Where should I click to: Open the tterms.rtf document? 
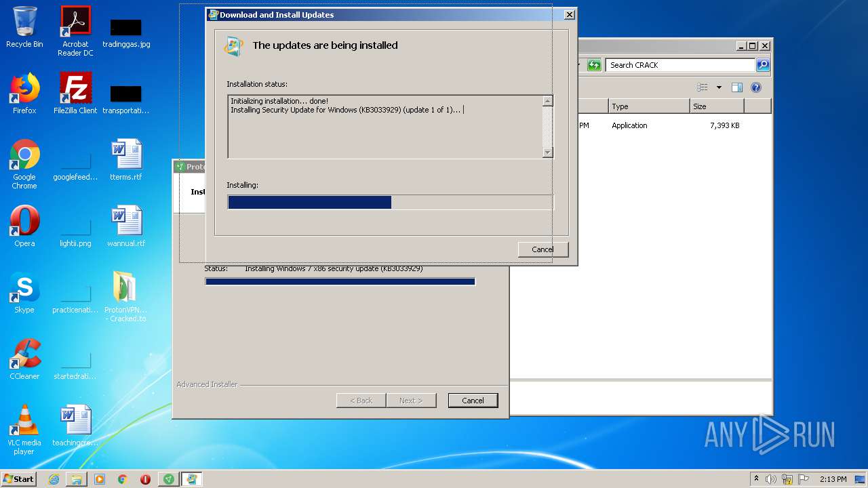pyautogui.click(x=126, y=160)
